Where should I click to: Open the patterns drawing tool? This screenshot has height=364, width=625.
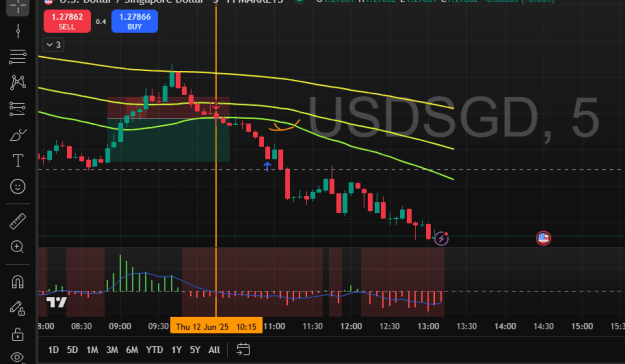(x=18, y=82)
